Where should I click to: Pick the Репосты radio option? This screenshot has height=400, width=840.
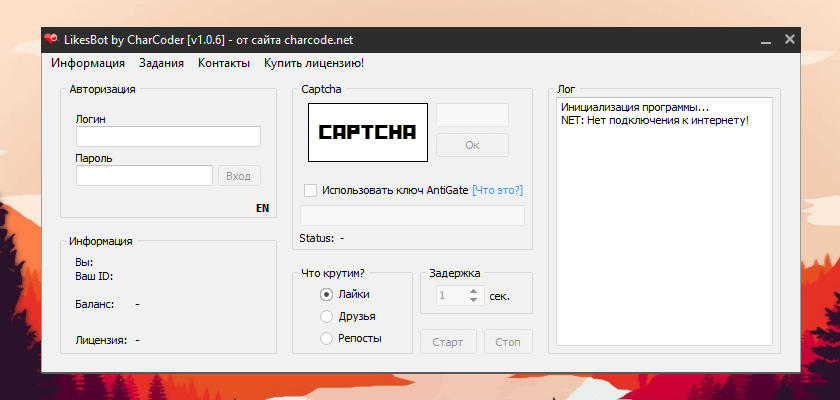(x=326, y=339)
